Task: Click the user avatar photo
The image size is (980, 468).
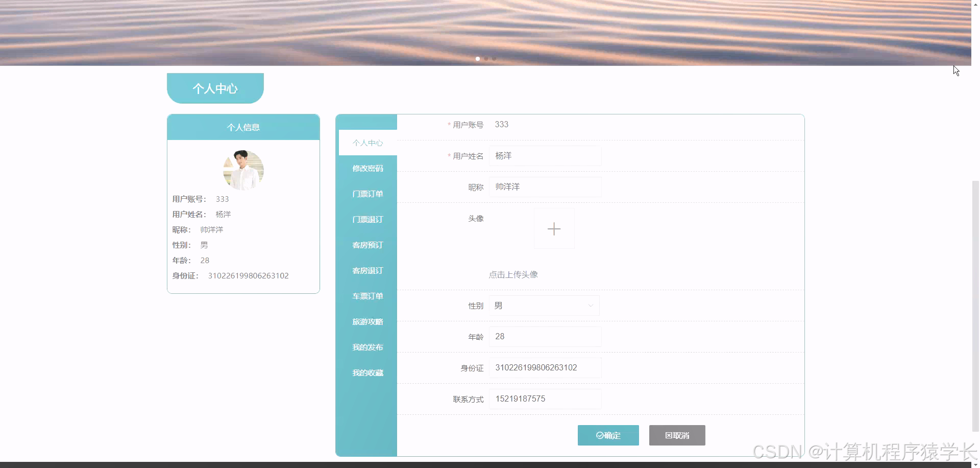Action: (243, 170)
